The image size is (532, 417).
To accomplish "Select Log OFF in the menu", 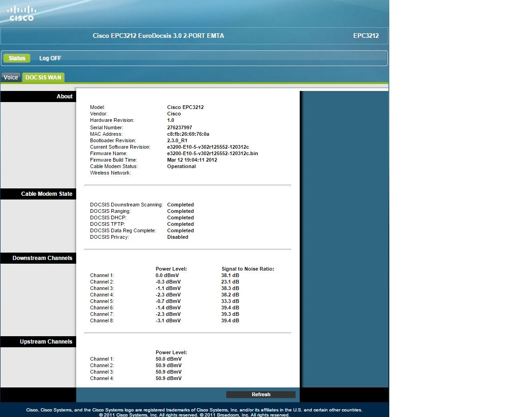I will tap(50, 58).
